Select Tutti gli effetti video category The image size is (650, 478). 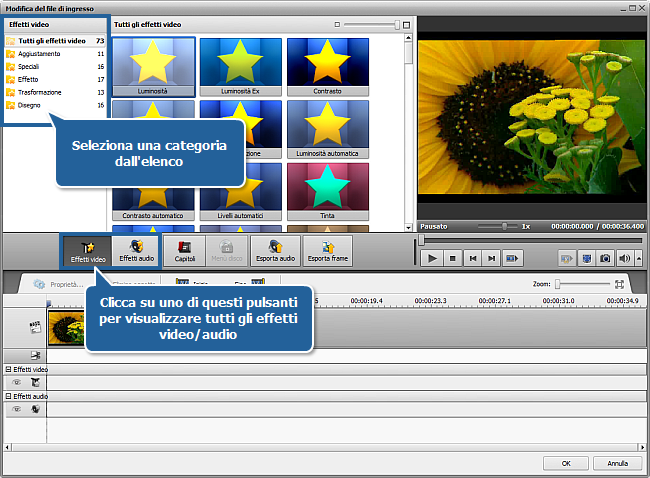pos(55,41)
